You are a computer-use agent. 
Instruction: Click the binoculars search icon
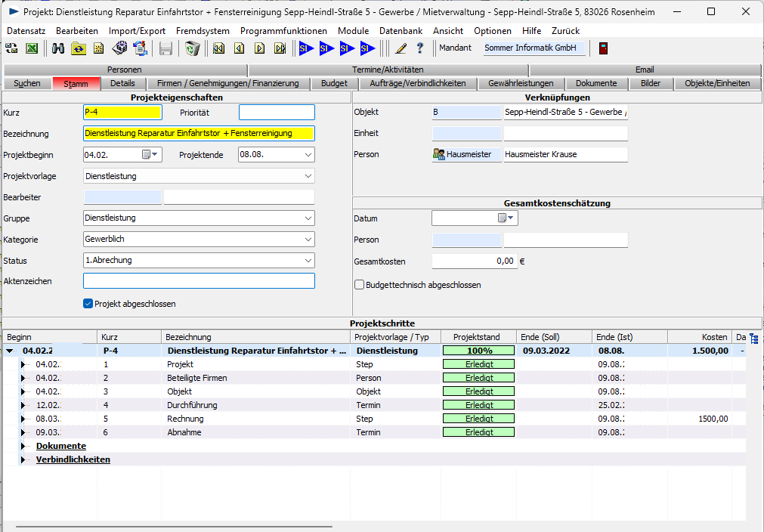[58, 48]
